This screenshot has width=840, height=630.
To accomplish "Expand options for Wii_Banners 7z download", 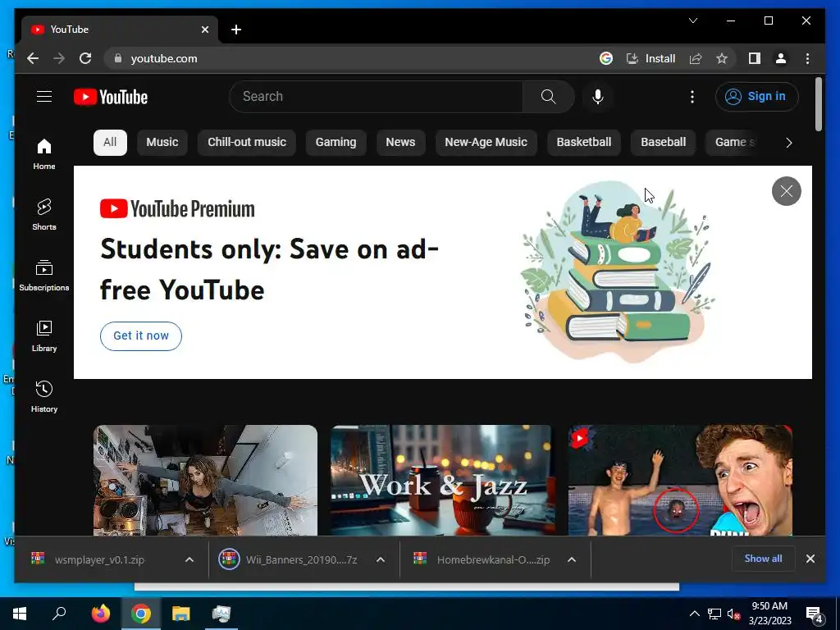I will click(381, 559).
